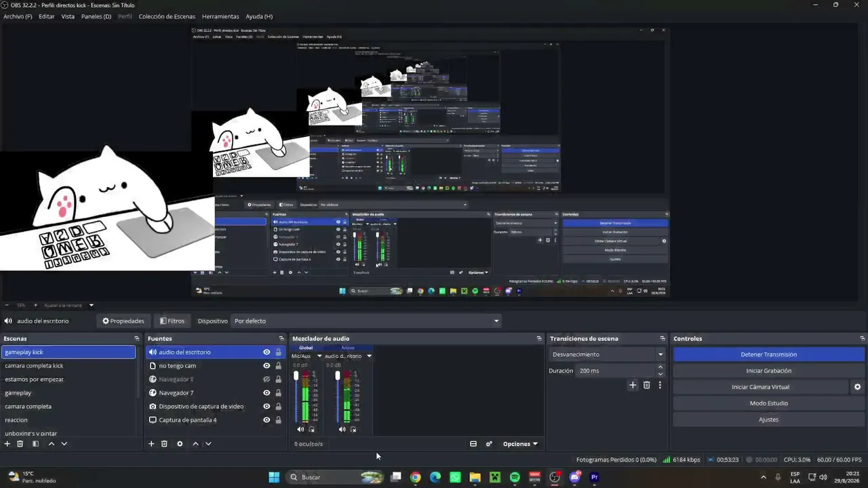
Task: Open Ajustes settings button
Action: 769,420
